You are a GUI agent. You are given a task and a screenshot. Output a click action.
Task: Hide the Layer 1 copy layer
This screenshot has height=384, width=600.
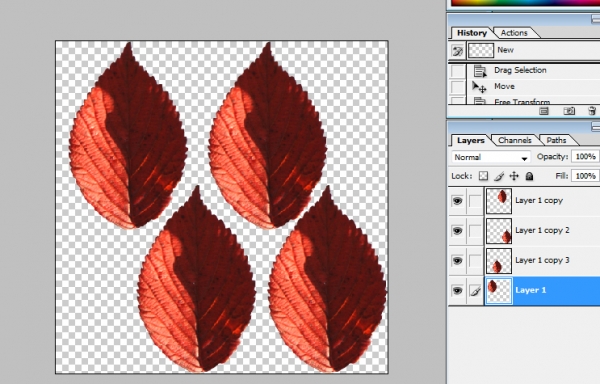coord(457,201)
